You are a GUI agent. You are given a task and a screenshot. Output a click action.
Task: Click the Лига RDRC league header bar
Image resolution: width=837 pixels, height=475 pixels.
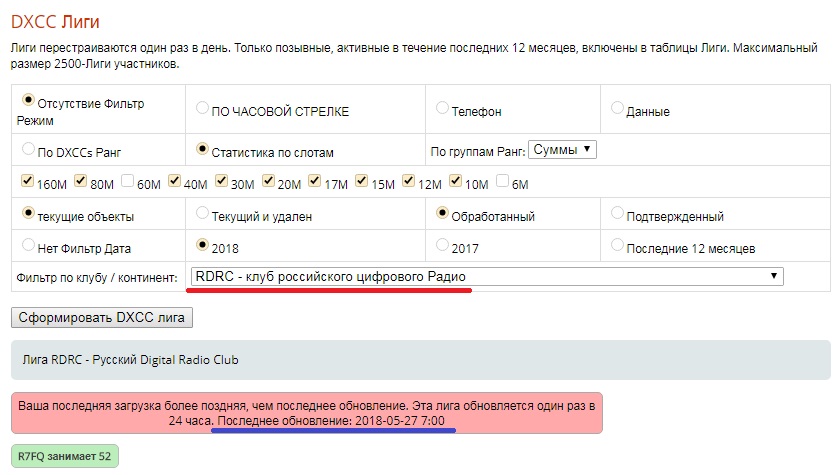tap(420, 360)
